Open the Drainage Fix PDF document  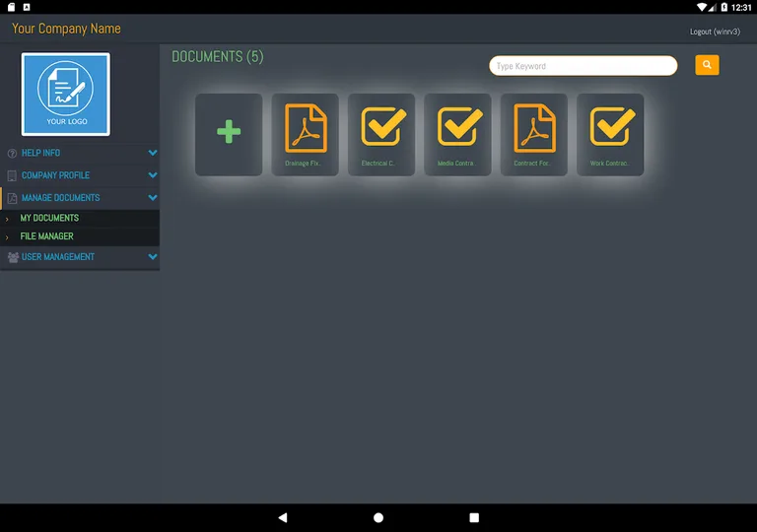click(305, 134)
